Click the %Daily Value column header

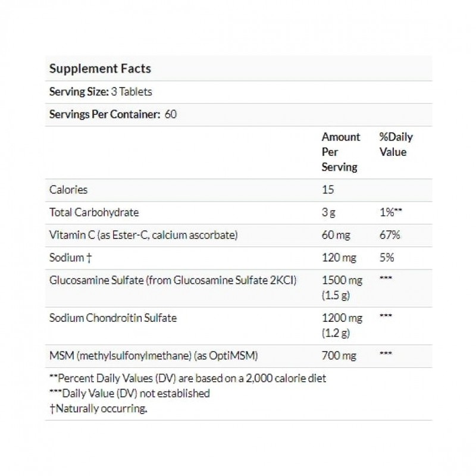click(x=396, y=145)
